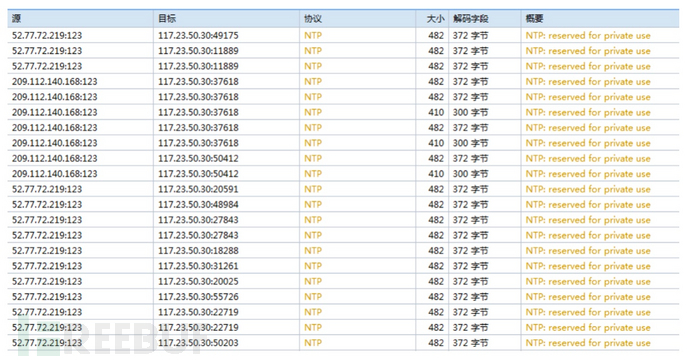The image size is (690, 363).
Task: Click the summary text in the 117.23.50.30:50203 row
Action: pos(588,343)
